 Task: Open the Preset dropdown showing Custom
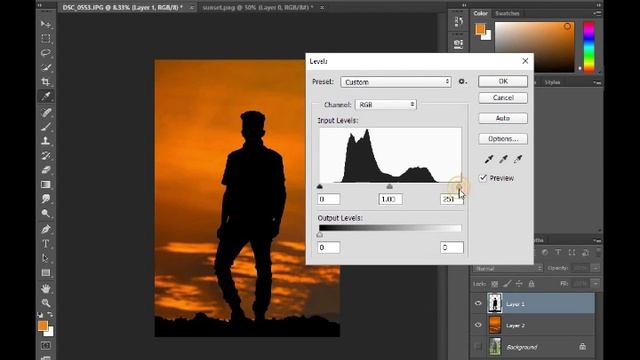[396, 82]
